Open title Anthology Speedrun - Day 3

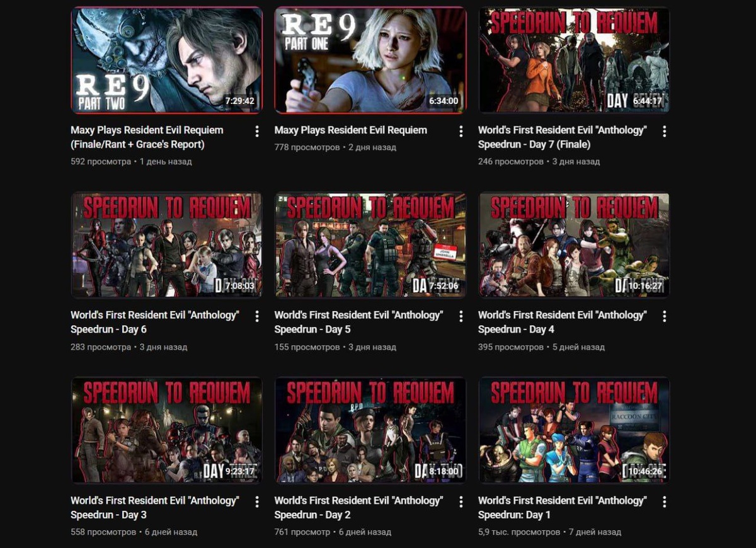pos(155,508)
